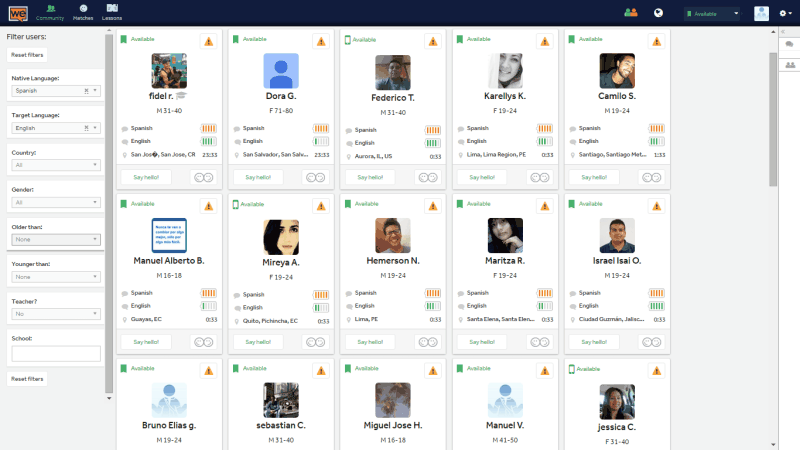Open the Native Language dropdown
Viewport: 800px width, 450px height.
[56, 91]
